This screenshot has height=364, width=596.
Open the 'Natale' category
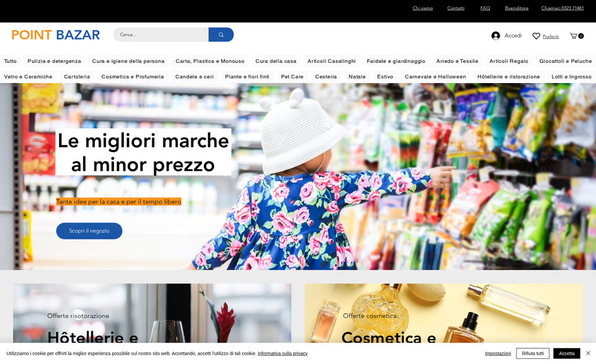click(x=357, y=76)
